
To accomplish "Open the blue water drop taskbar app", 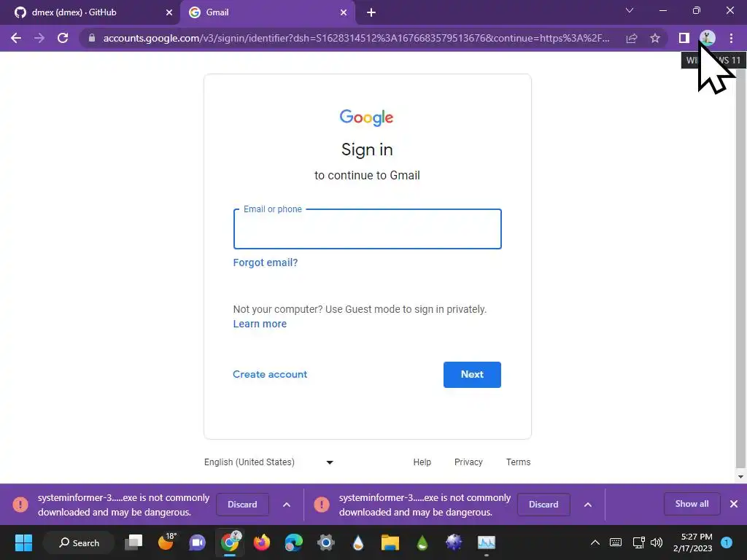I will pos(357,542).
